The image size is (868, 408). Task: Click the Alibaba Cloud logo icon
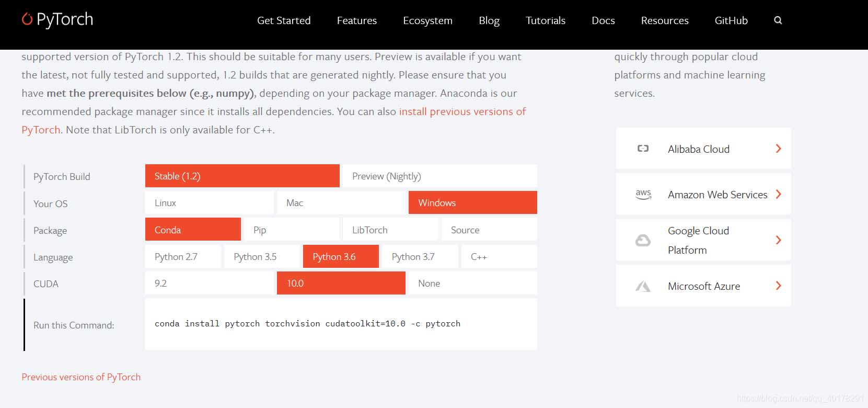[x=643, y=149]
